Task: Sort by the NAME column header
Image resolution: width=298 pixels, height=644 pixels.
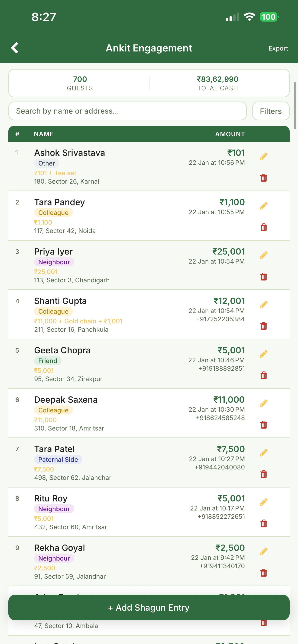Action: [44, 134]
